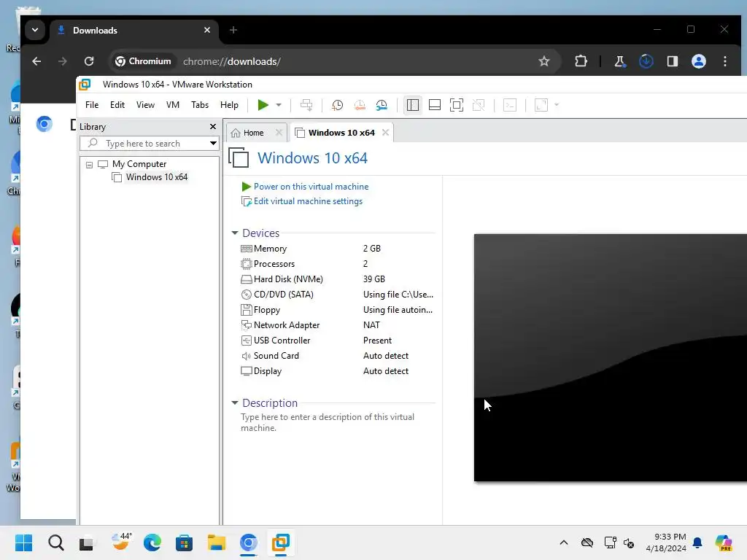Click Send Ctrl+Alt+Del toolbar icon
Image resolution: width=747 pixels, height=560 pixels.
pyautogui.click(x=306, y=105)
